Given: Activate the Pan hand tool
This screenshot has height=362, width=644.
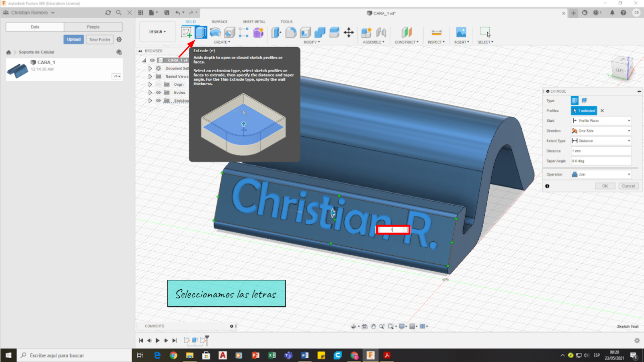Looking at the screenshot, I should (373, 326).
